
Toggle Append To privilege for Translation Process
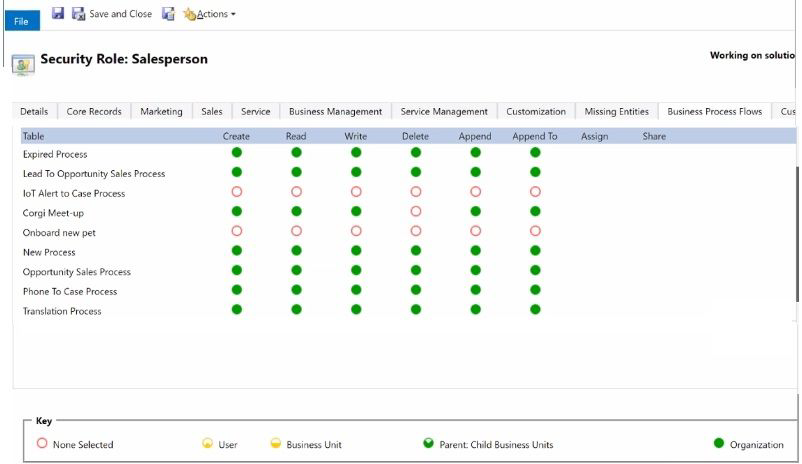535,310
